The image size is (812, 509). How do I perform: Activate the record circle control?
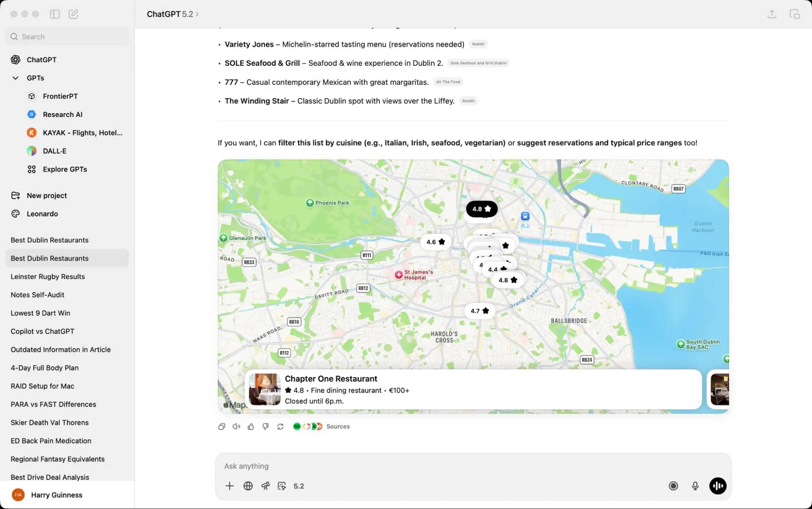tap(673, 486)
